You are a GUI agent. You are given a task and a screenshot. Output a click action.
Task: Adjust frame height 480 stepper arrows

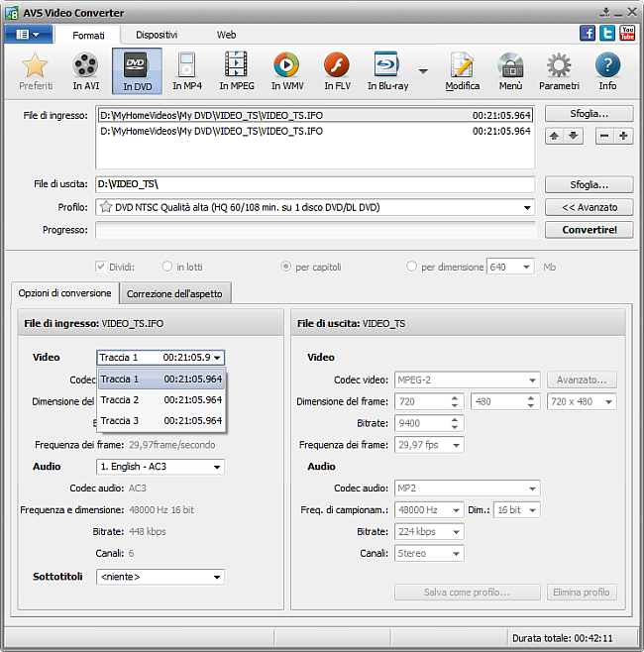tap(531, 401)
